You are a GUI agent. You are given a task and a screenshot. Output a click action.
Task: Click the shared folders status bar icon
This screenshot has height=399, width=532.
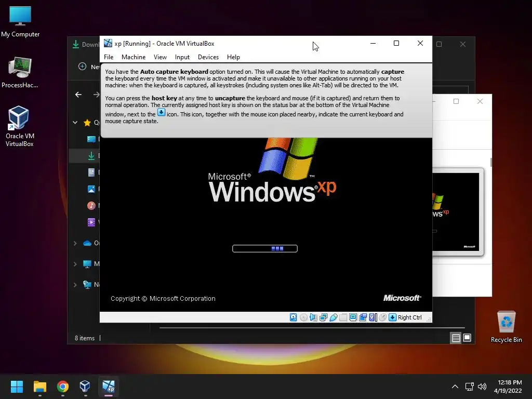pos(343,317)
